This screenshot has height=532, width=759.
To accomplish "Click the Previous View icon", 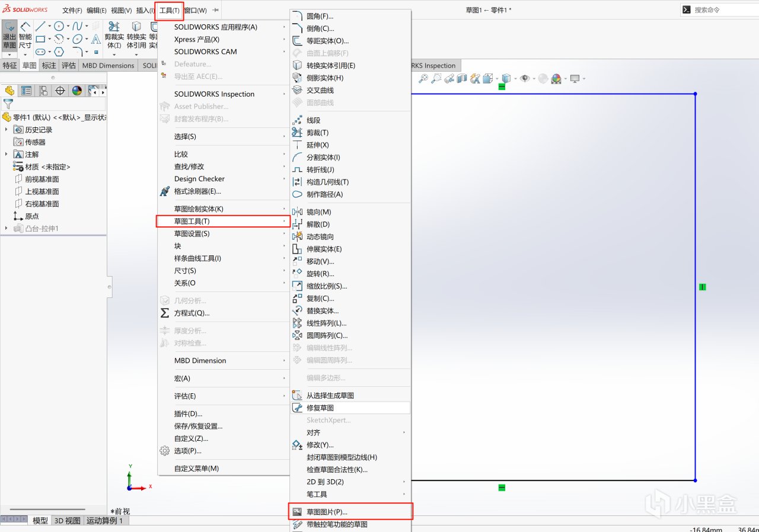I will (449, 78).
